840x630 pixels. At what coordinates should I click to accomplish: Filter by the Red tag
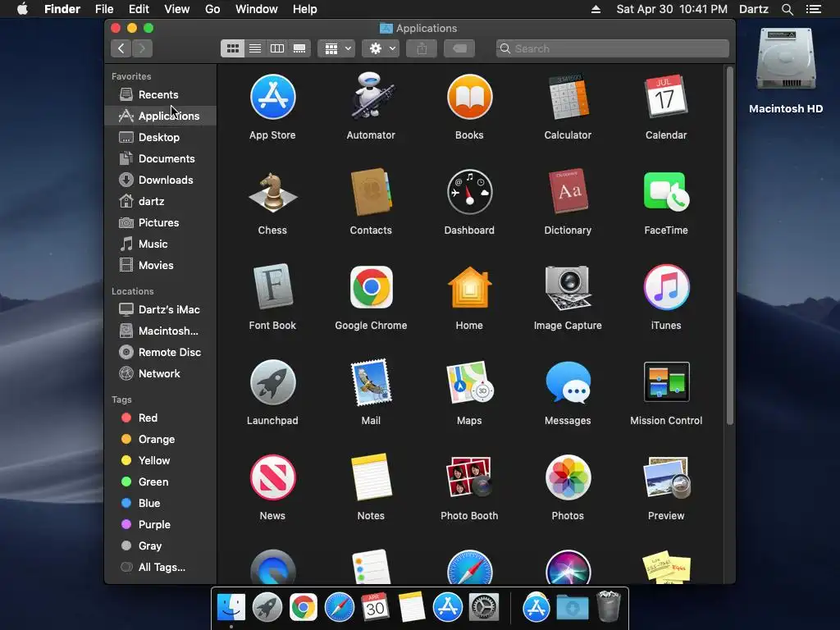pos(161,418)
